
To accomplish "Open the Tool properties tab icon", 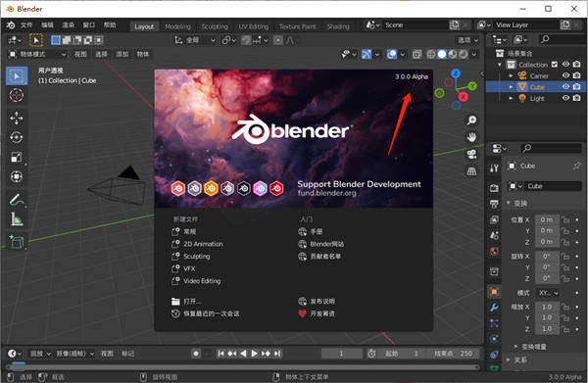I will tap(494, 168).
